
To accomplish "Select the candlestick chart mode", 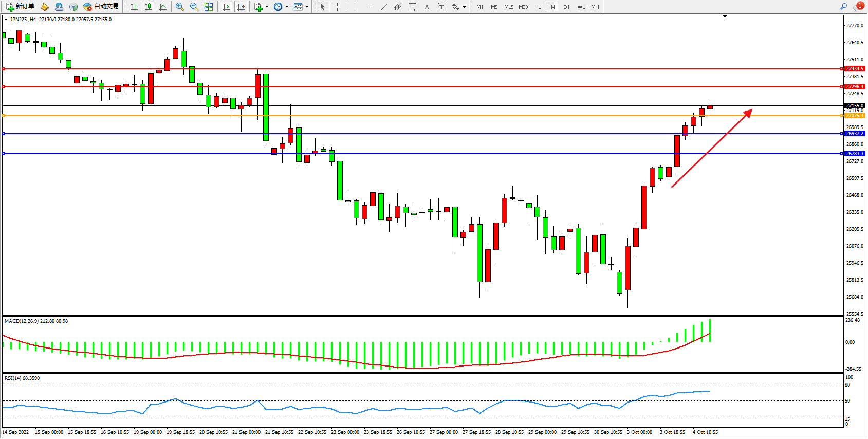I will click(x=149, y=7).
